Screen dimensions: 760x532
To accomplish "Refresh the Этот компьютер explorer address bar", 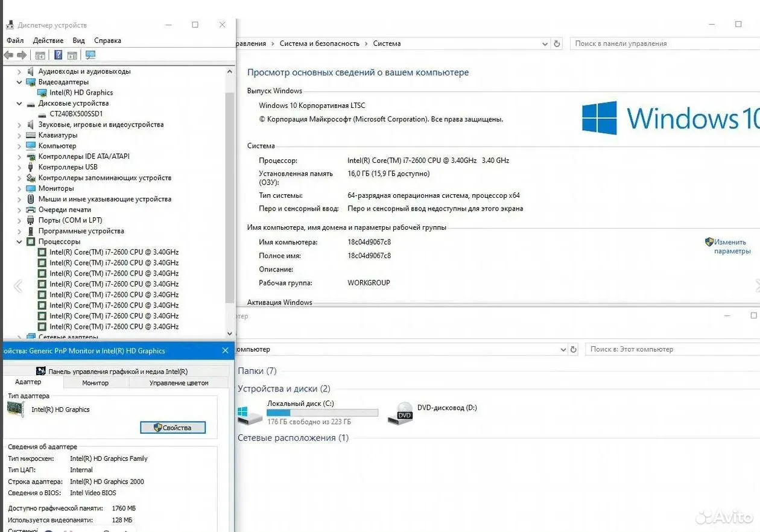I will (574, 349).
